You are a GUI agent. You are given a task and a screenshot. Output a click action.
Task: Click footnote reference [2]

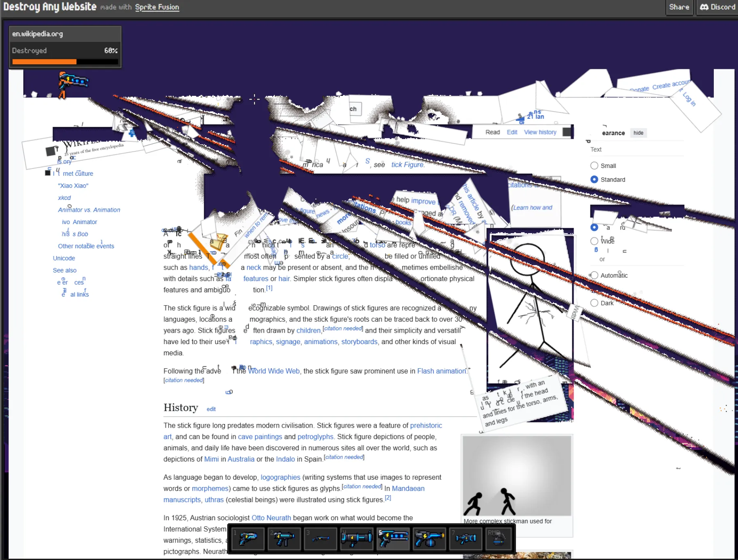(388, 498)
